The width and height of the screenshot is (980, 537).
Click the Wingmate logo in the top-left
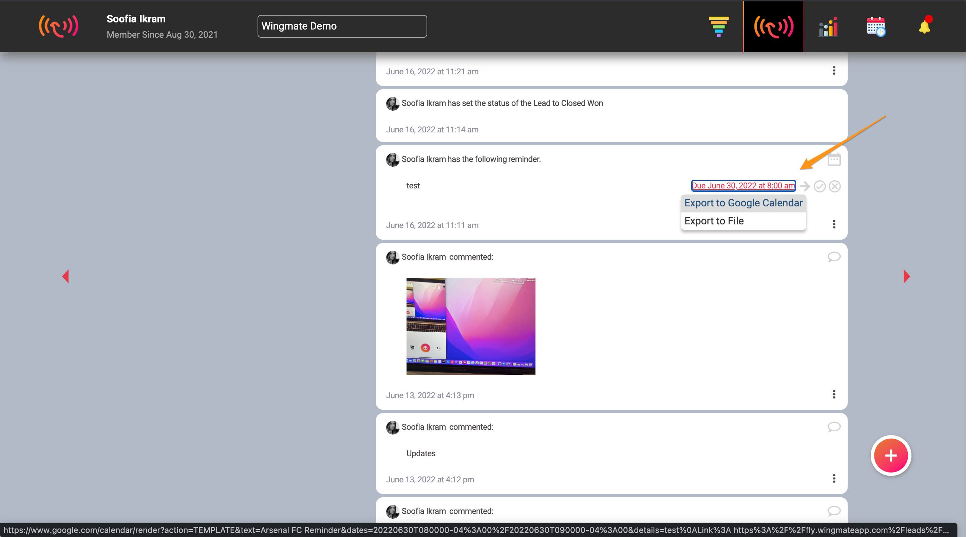59,26
